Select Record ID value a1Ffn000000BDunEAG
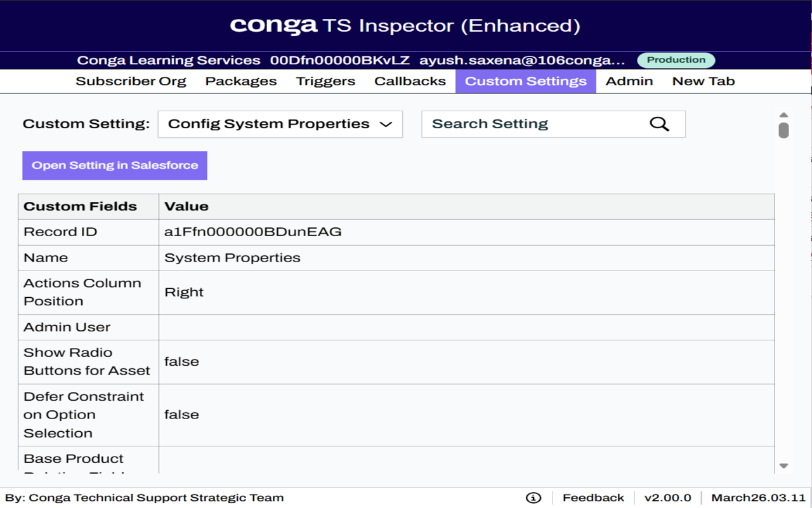Image resolution: width=812 pixels, height=508 pixels. (x=253, y=232)
